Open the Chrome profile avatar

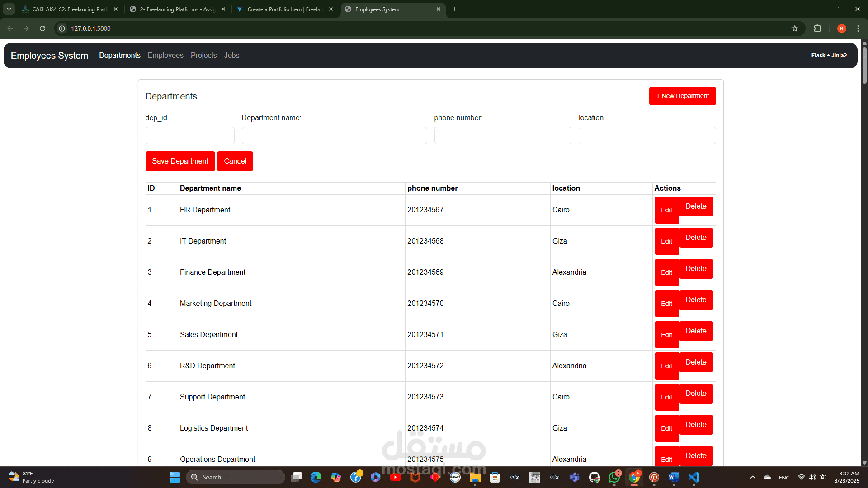pos(841,28)
